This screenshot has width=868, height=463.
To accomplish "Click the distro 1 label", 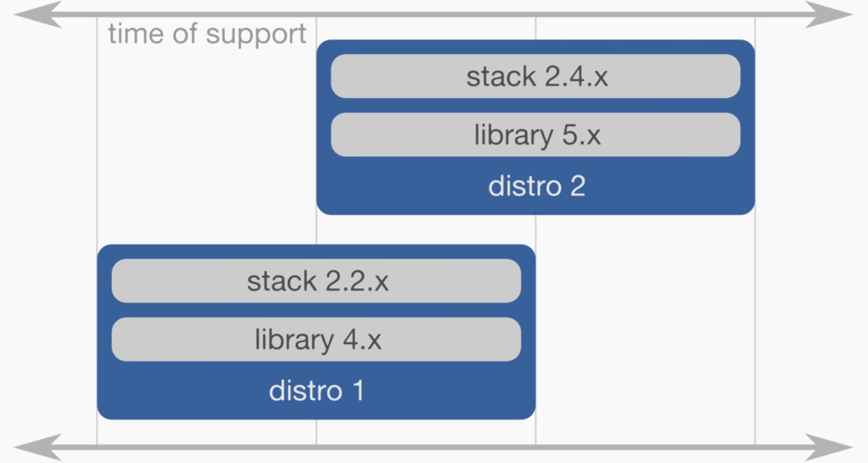I will [316, 391].
